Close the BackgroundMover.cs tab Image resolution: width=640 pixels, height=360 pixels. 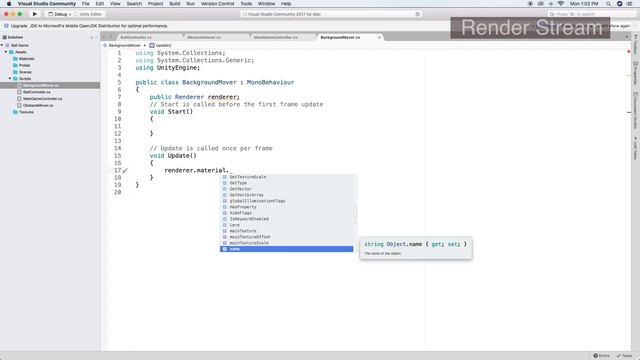pos(379,37)
